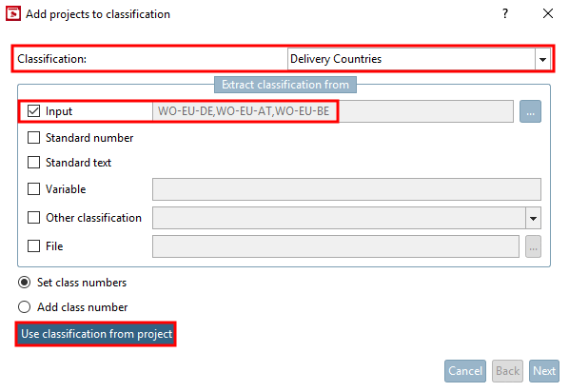Enable the Standard number checkbox
Image resolution: width=569 pixels, height=392 pixels.
coord(33,138)
